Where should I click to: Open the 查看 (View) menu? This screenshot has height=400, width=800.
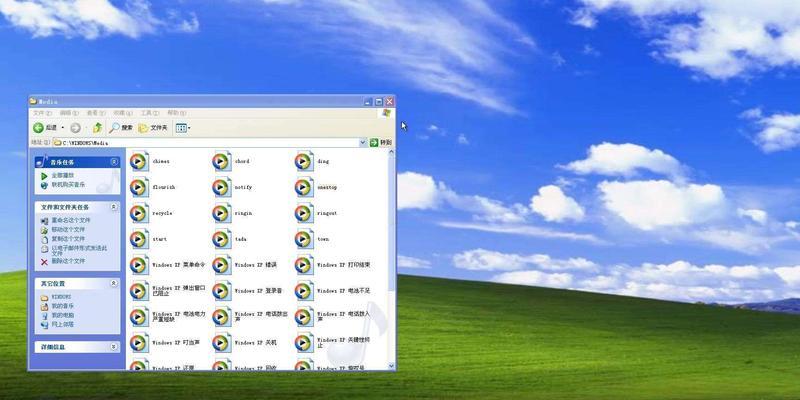point(96,113)
